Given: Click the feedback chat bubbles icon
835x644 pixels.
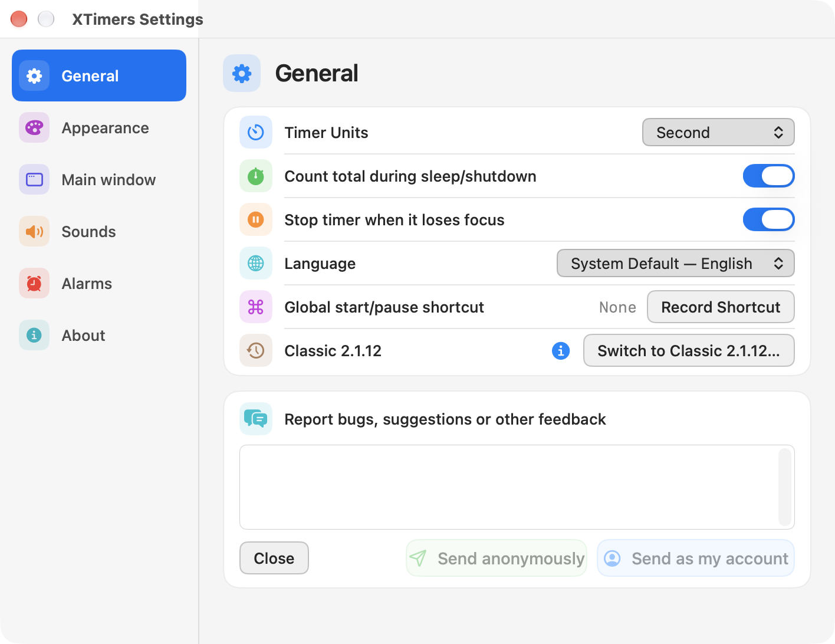Looking at the screenshot, I should (x=256, y=419).
